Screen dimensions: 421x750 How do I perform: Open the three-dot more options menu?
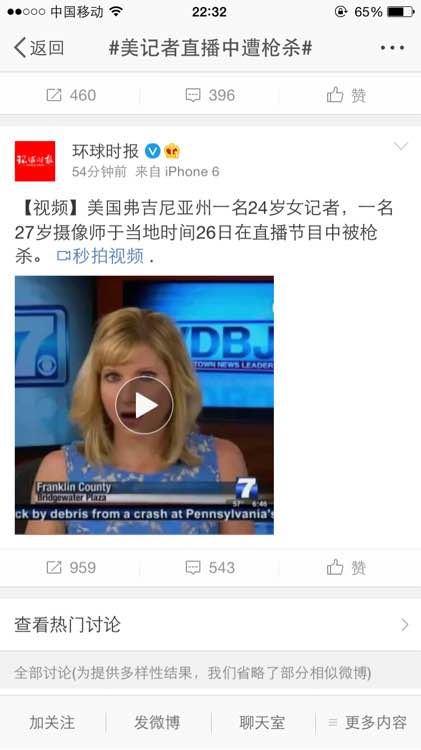[x=392, y=48]
